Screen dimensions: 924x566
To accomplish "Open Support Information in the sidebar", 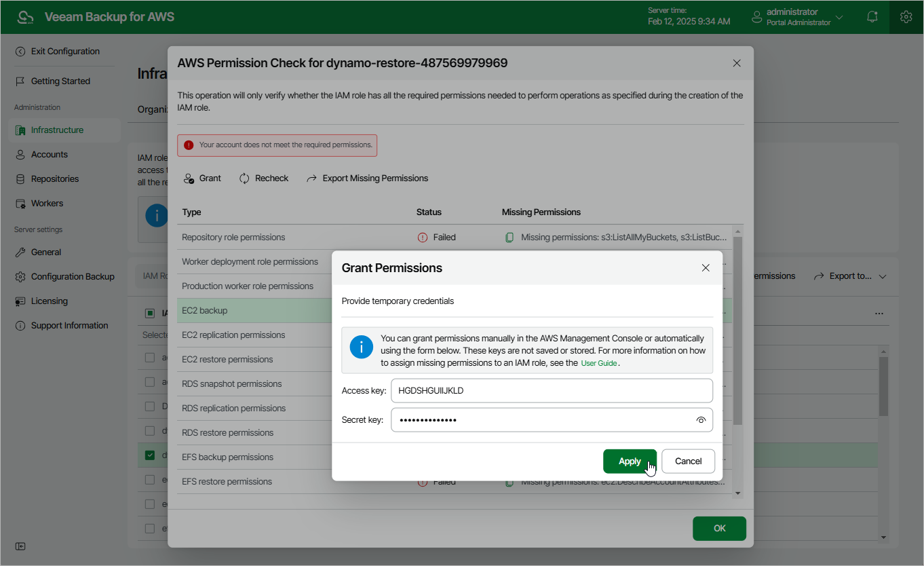I will pos(69,326).
